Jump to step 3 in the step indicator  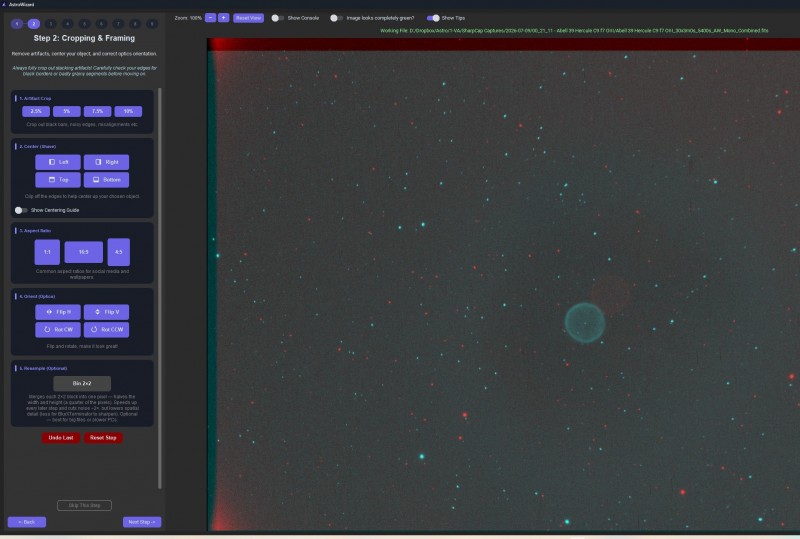pos(51,24)
